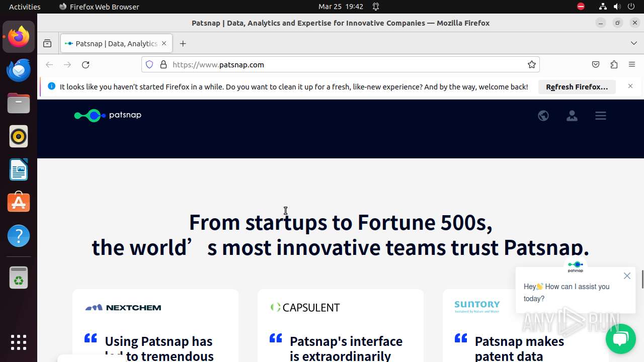Click the Refresh Firefox... button
This screenshot has width=644, height=362.
pos(577,86)
